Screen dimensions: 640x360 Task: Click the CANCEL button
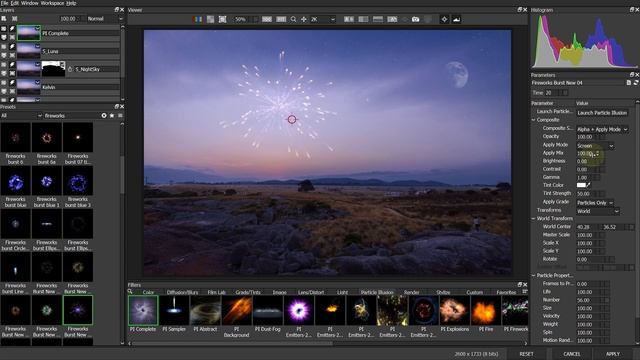coord(571,354)
